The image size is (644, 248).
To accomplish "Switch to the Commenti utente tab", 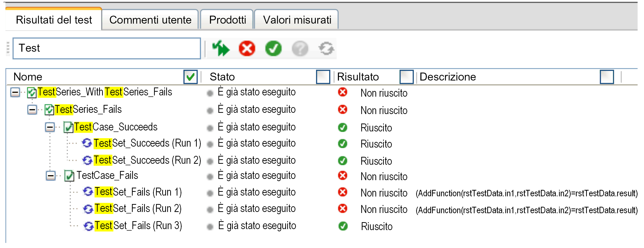I will (150, 20).
